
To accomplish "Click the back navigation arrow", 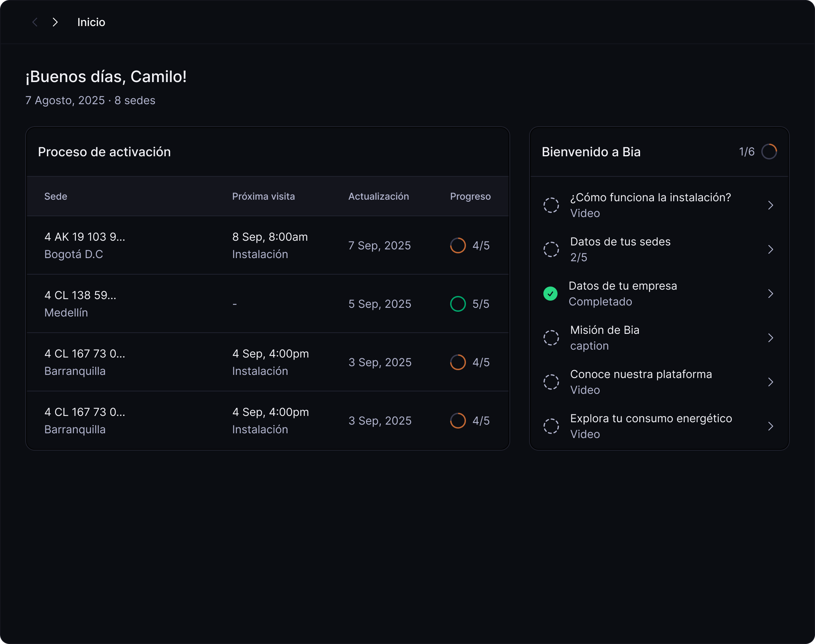I will 35,22.
